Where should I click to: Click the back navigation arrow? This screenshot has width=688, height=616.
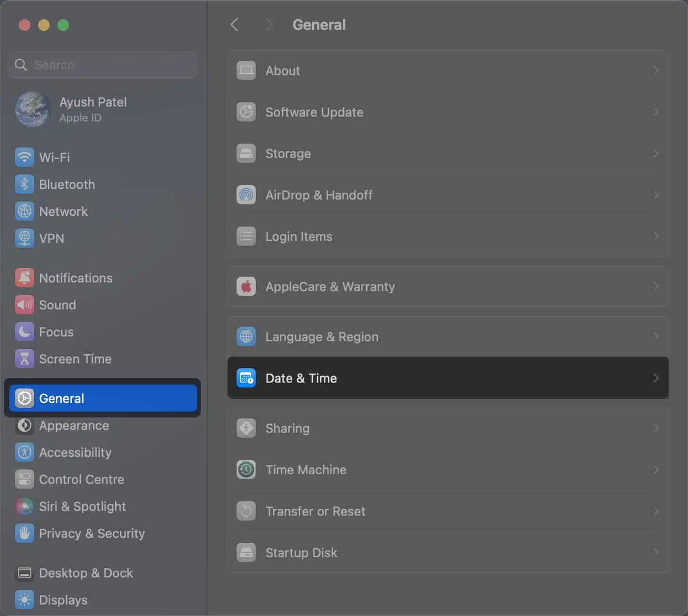click(234, 24)
